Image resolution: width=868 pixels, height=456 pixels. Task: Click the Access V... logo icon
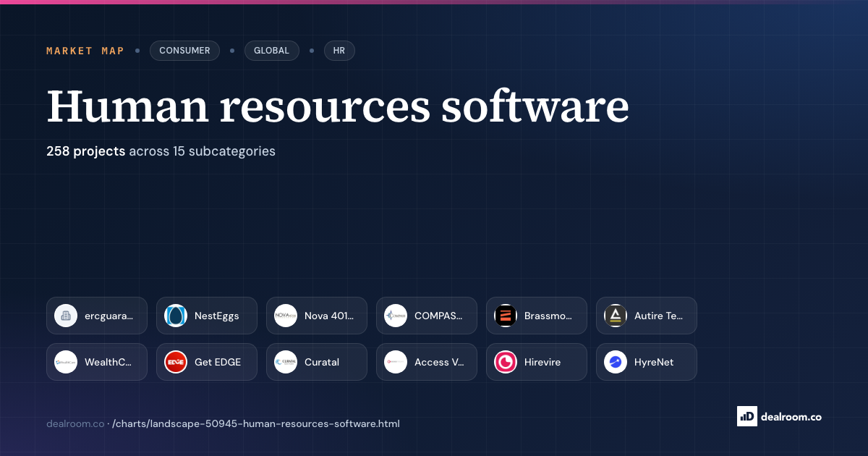pyautogui.click(x=396, y=362)
